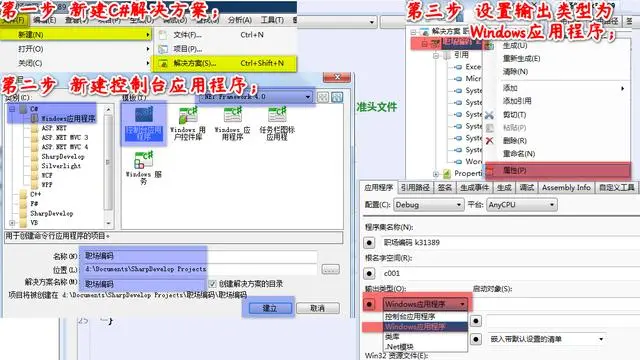This screenshot has width=640, height=360.
Task: Click the scissors icon beside 剪切(T)
Action: pos(489,115)
